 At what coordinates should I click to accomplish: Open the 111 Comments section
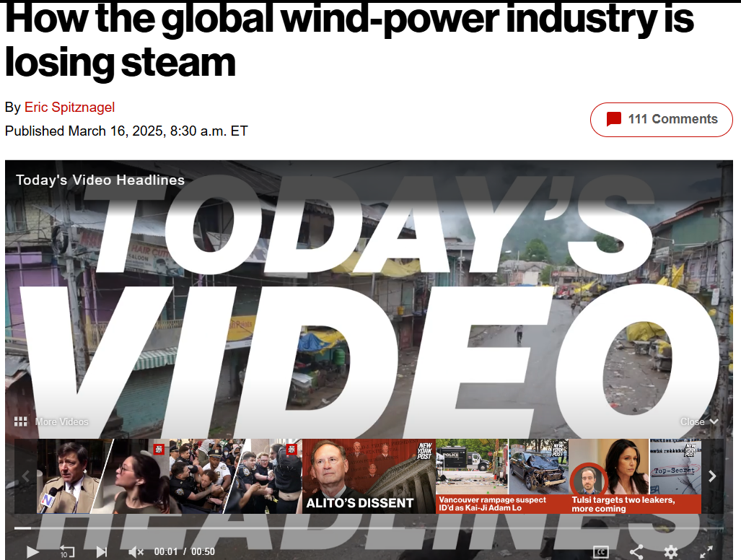click(661, 120)
